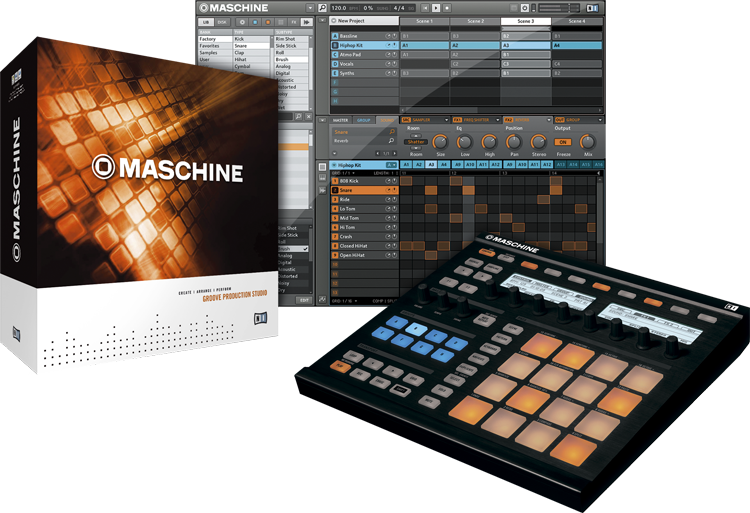Open the GRID 1/16 dropdown at bottom

(343, 301)
